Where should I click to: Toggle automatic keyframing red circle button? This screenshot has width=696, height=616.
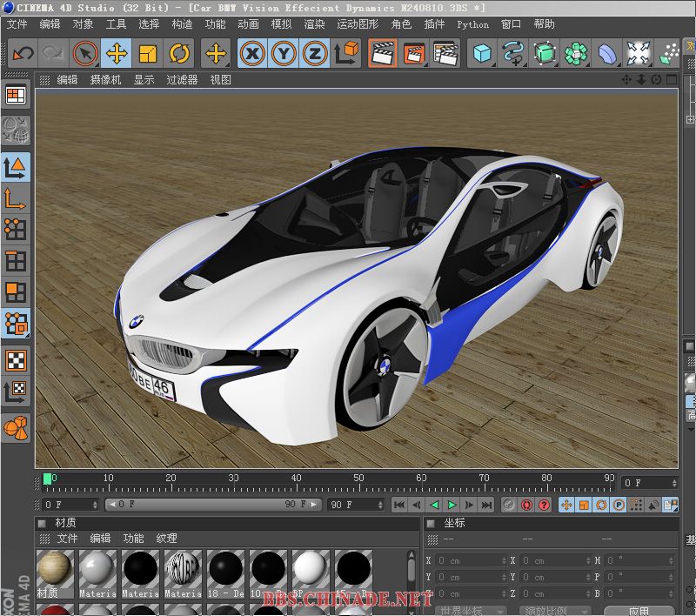click(x=526, y=505)
